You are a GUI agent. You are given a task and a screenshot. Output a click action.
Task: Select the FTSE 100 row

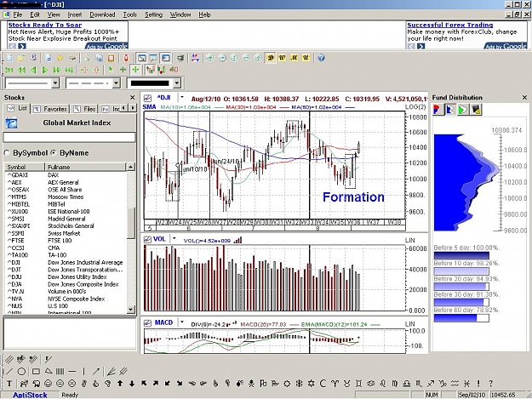click(x=66, y=241)
